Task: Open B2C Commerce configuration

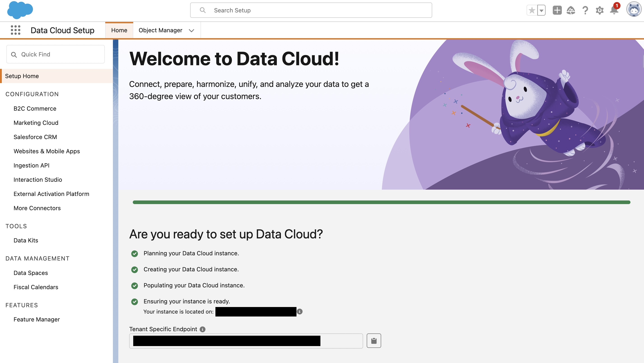Action: pyautogui.click(x=35, y=109)
